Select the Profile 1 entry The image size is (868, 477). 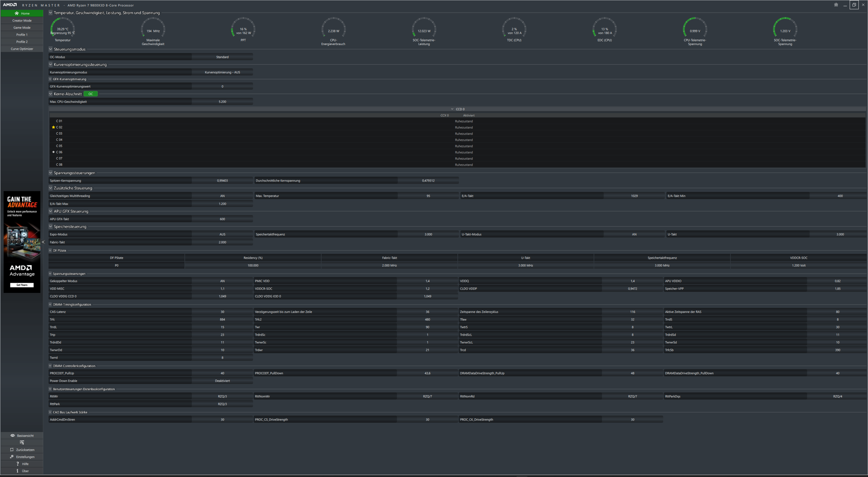coord(22,35)
